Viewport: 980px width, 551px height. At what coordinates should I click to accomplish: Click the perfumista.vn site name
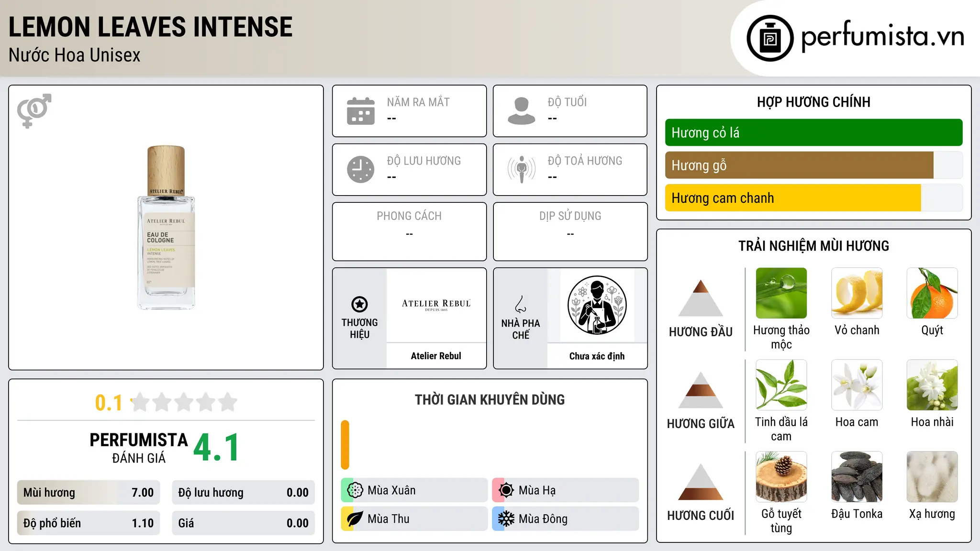pyautogui.click(x=882, y=37)
